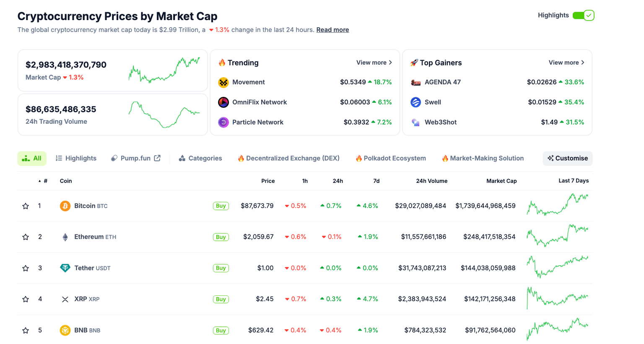Click the Pump.fun external link icon
This screenshot has height=344, width=644.
click(157, 158)
